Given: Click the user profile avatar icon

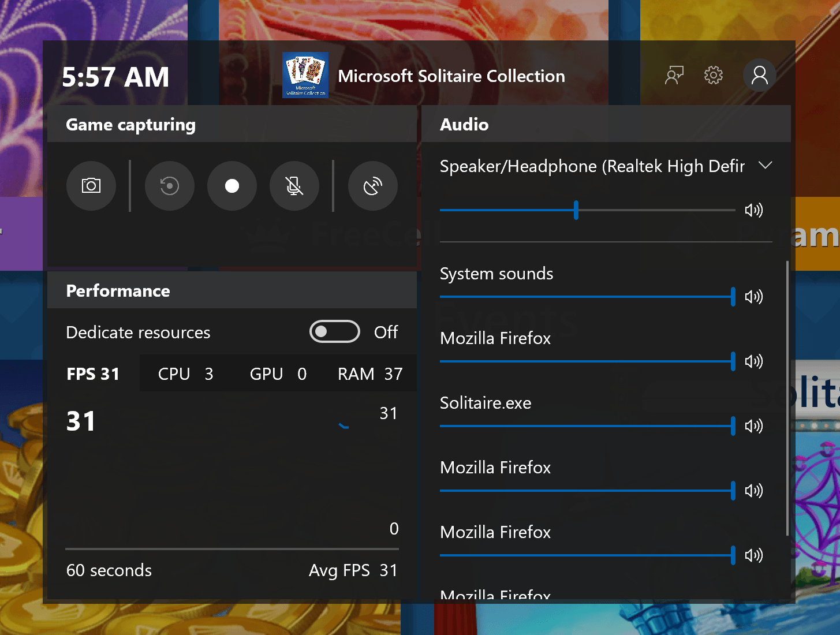Looking at the screenshot, I should tap(759, 76).
